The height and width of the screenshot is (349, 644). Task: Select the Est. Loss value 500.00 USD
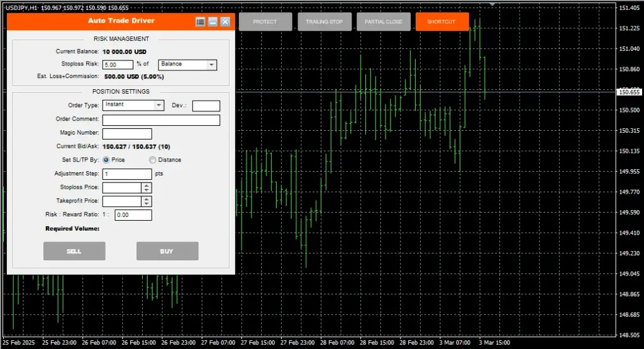pyautogui.click(x=134, y=77)
